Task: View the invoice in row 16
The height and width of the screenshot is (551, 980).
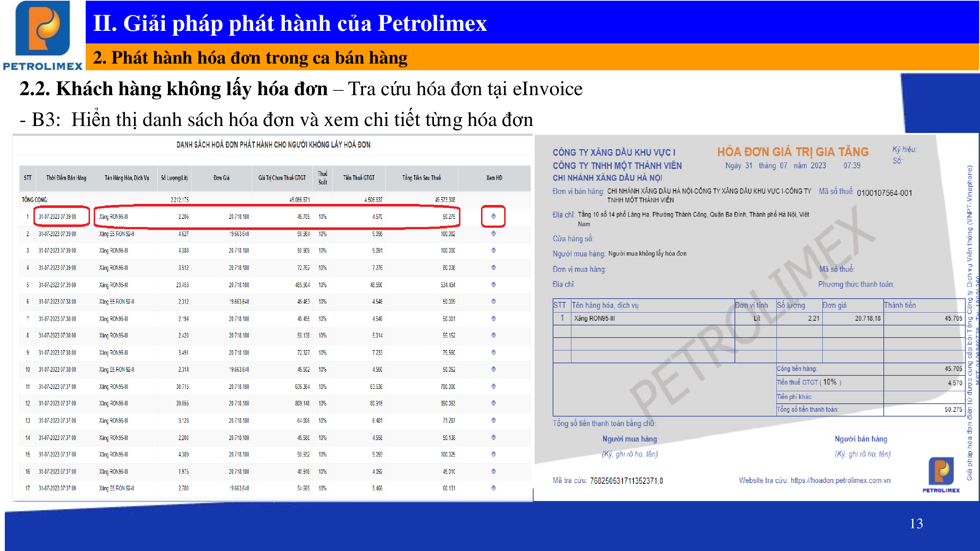Action: point(493,471)
